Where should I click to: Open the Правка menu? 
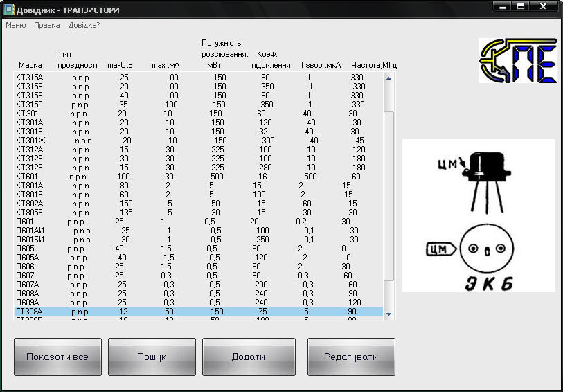(x=46, y=25)
